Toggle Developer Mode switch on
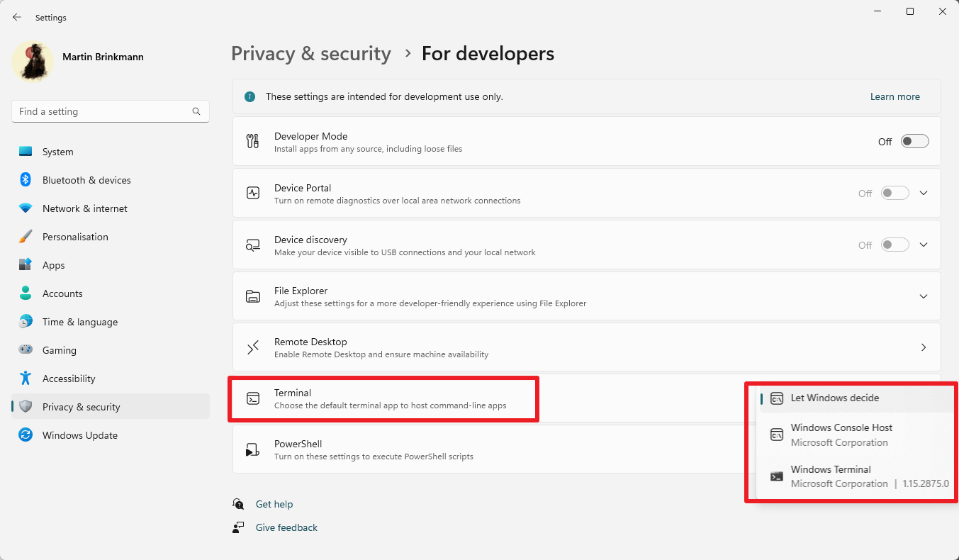The height and width of the screenshot is (560, 959). point(914,141)
